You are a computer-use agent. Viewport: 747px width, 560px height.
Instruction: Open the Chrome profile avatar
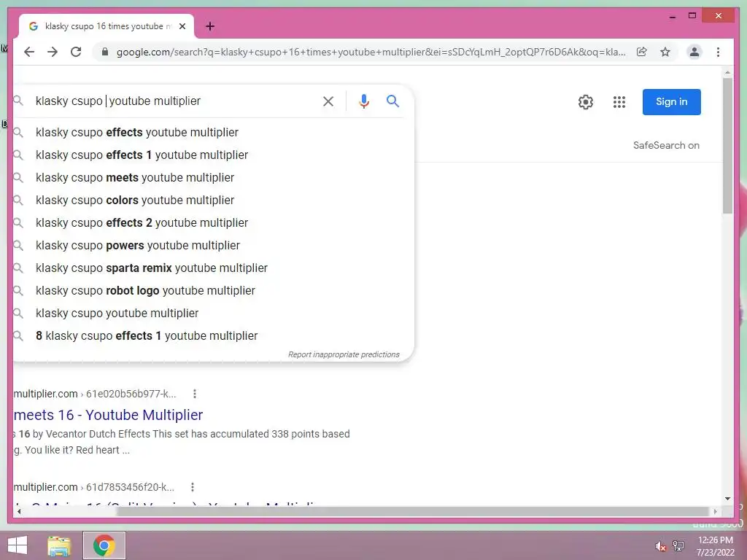[694, 52]
